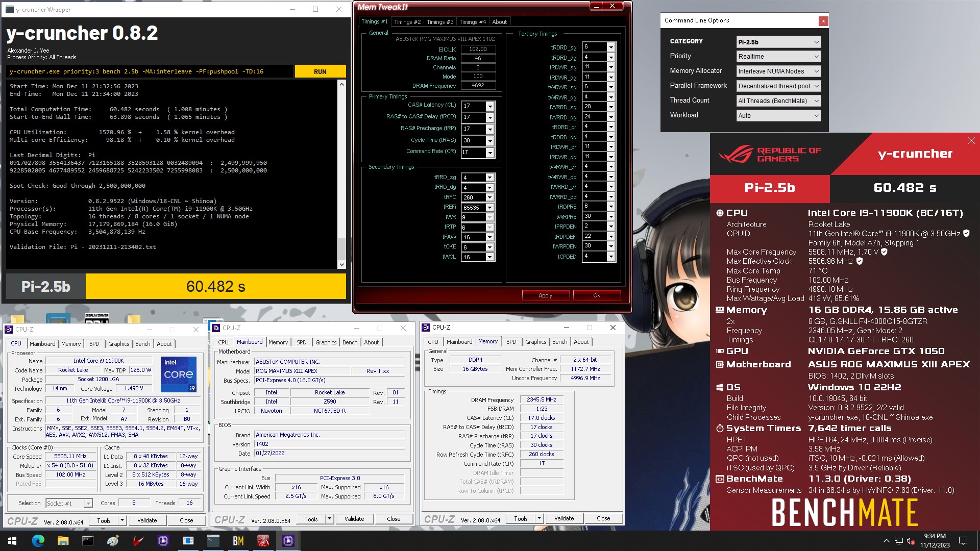
Task: Click Tools in the CPU-Z Mainboard window
Action: coord(311,519)
